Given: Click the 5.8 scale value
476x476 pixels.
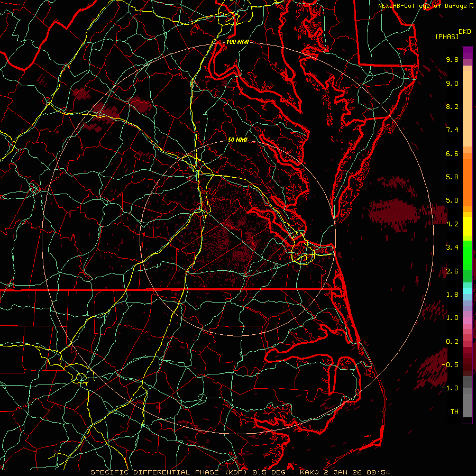Looking at the screenshot, I should 452,177.
